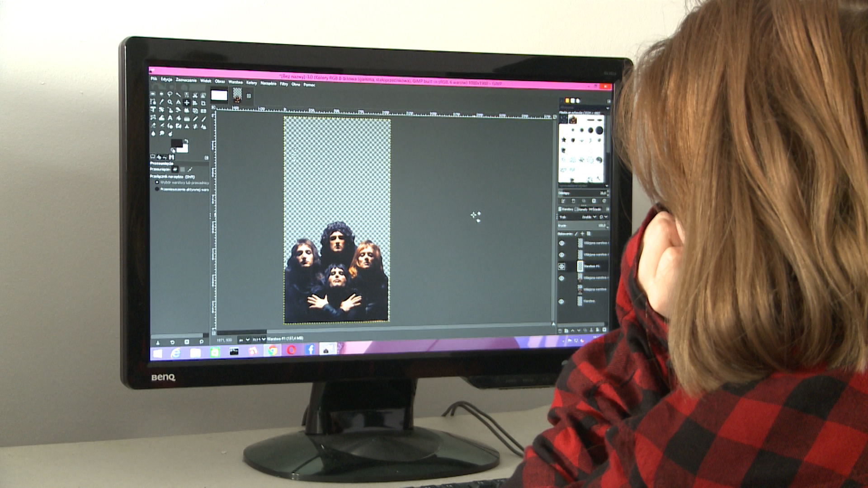The height and width of the screenshot is (488, 868).
Task: Select the Zoom magnifier tool
Action: pyautogui.click(x=170, y=102)
